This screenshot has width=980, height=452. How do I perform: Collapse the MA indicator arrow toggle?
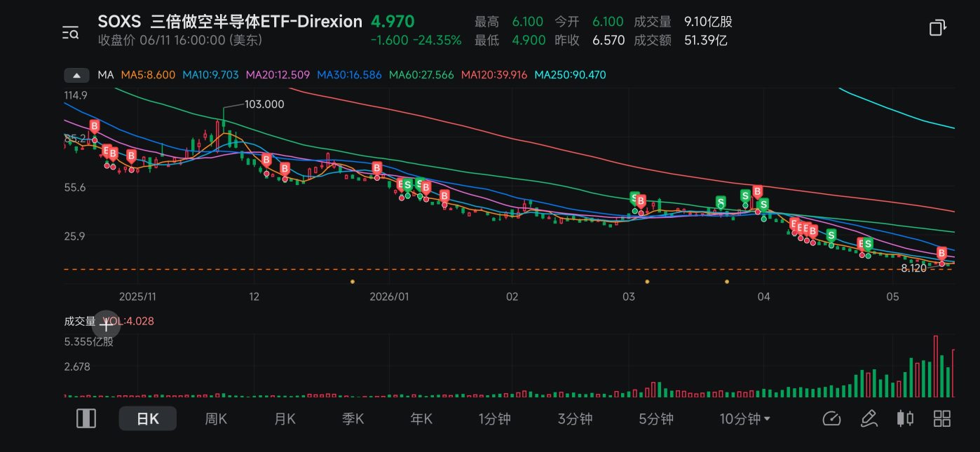[x=76, y=75]
